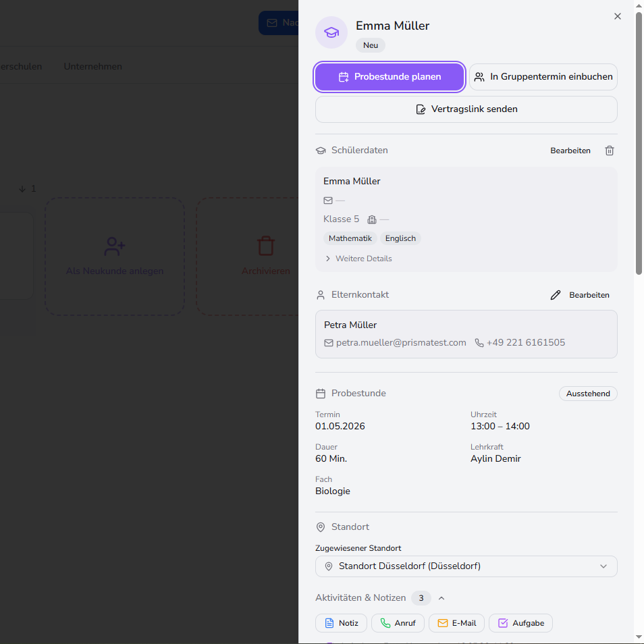Click the chevron in Standort dropdown
Screen dimensions: 644x644
[603, 566]
